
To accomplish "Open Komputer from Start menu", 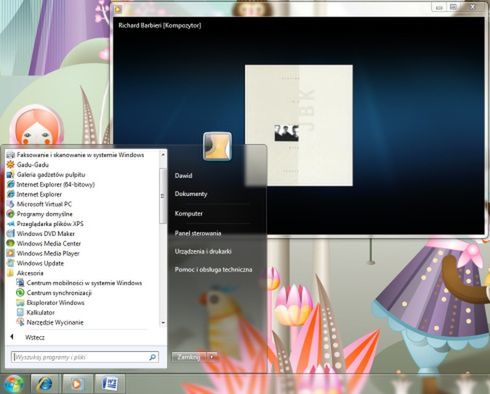I will click(189, 213).
